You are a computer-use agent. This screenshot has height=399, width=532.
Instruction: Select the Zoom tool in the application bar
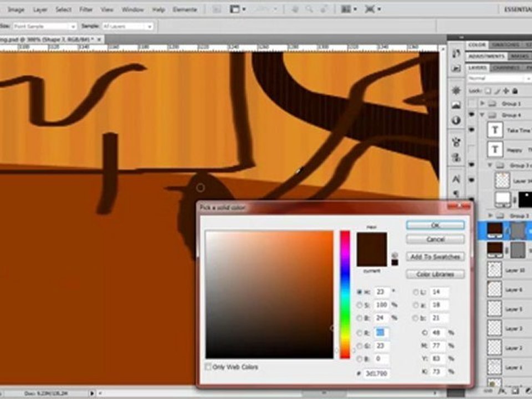point(309,9)
